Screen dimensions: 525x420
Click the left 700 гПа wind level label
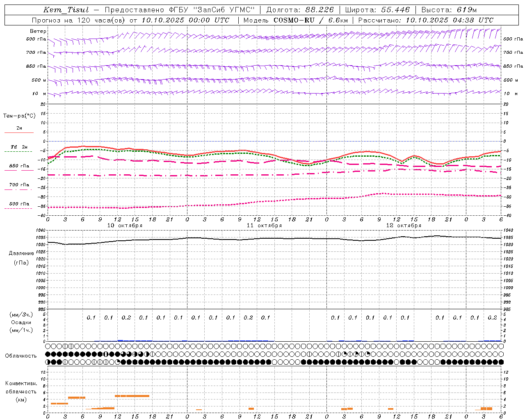coord(36,52)
